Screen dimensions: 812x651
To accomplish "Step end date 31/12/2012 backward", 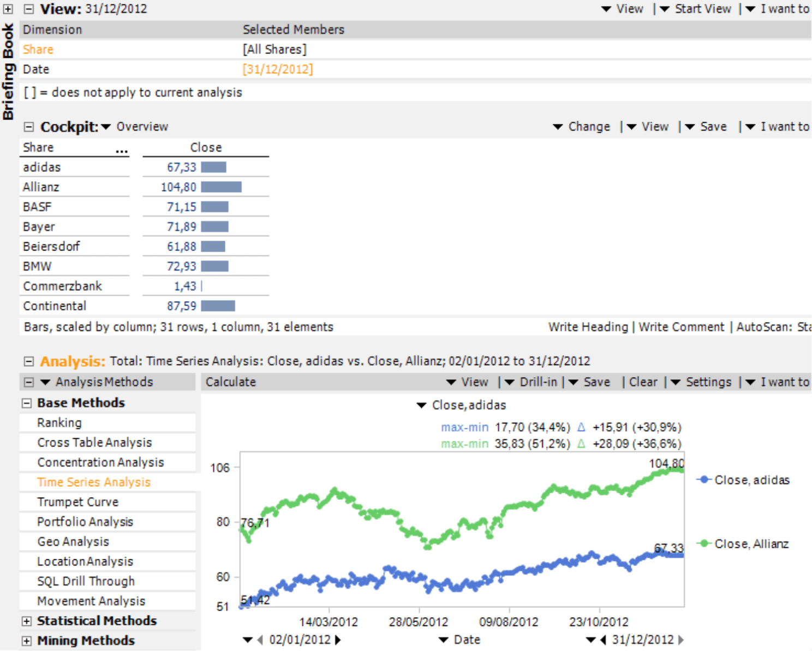I will click(x=603, y=640).
